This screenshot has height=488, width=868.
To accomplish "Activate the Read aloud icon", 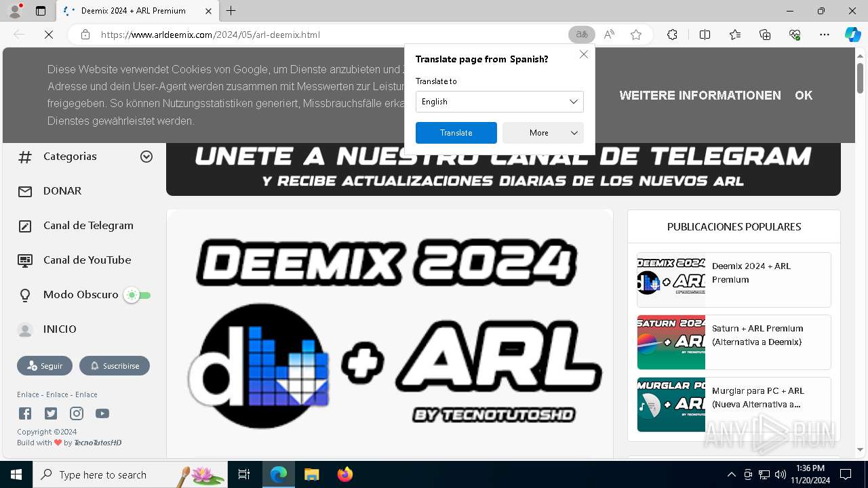I will tap(609, 35).
